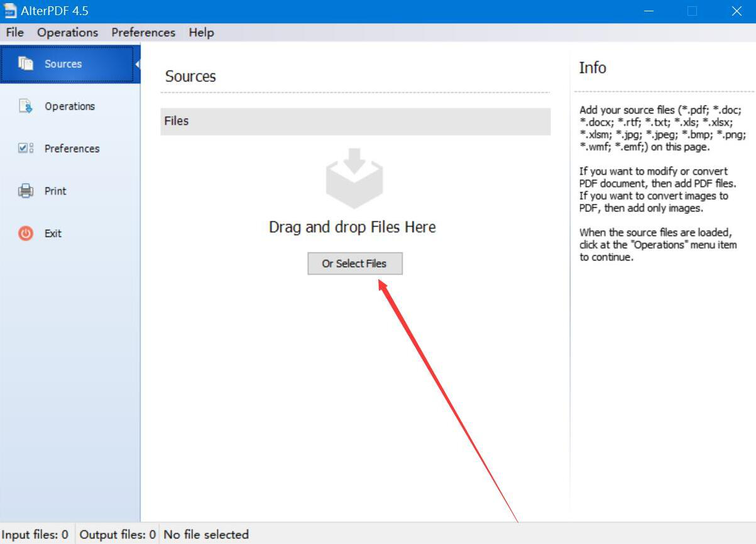Screen dimensions: 756x544
Task: Click the red Exit power icon
Action: point(26,233)
